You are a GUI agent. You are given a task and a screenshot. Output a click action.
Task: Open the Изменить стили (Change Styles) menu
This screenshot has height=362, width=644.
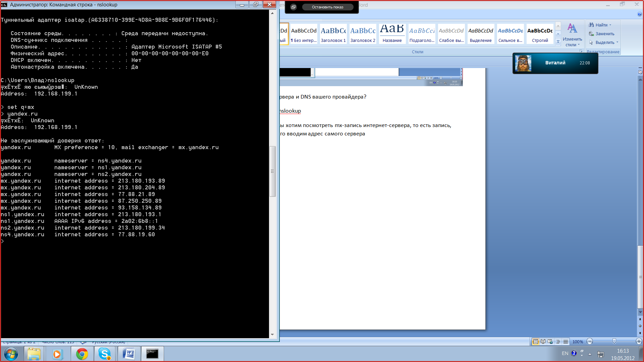coord(572,35)
